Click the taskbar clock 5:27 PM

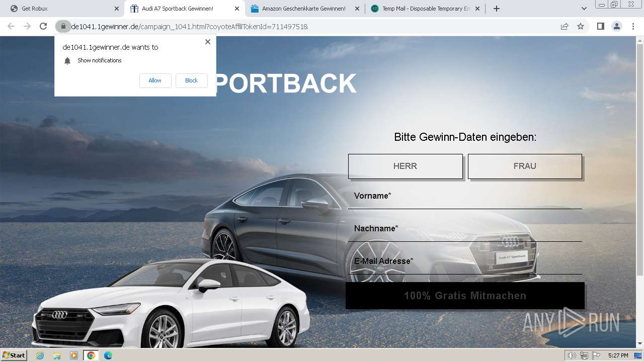pos(618,355)
